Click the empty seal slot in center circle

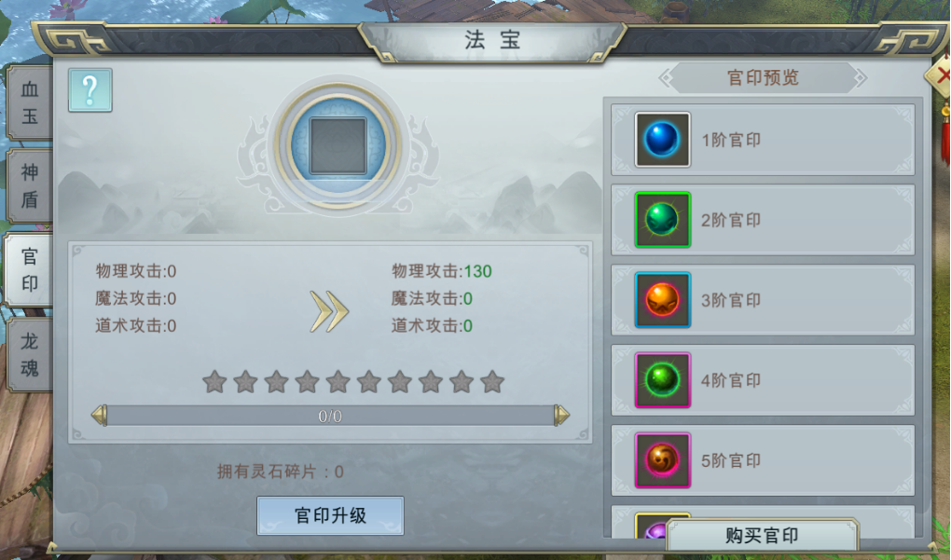pos(338,146)
